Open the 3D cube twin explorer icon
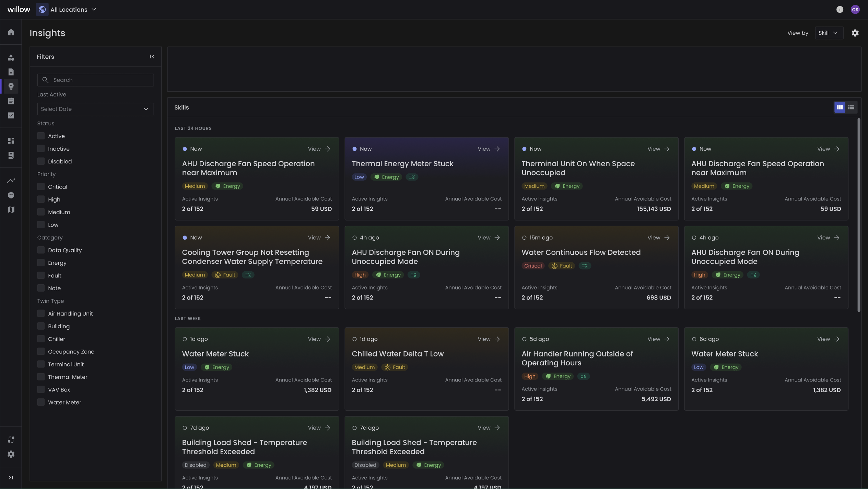The image size is (868, 489). 11,195
